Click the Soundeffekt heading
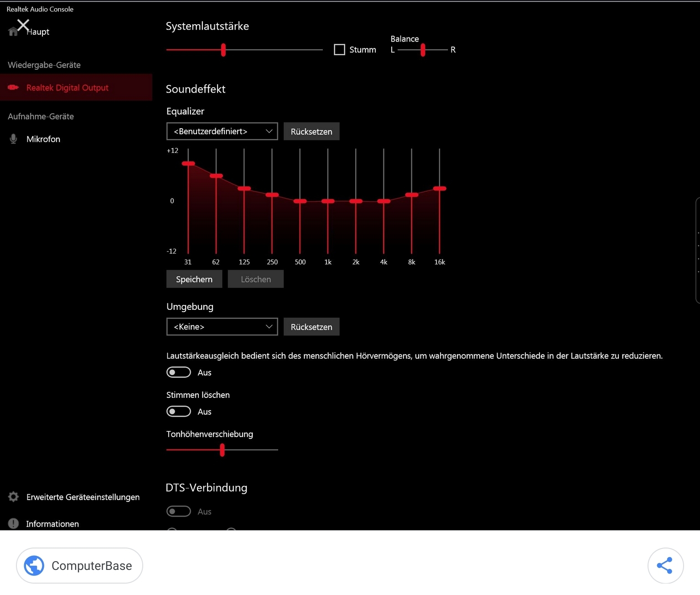The width and height of the screenshot is (700, 595). [x=196, y=89]
